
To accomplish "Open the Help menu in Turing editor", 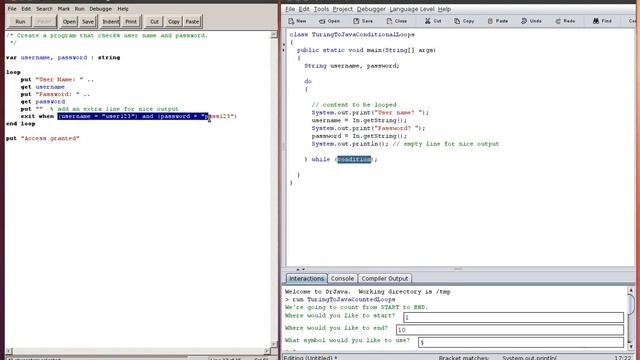I will 123,9.
